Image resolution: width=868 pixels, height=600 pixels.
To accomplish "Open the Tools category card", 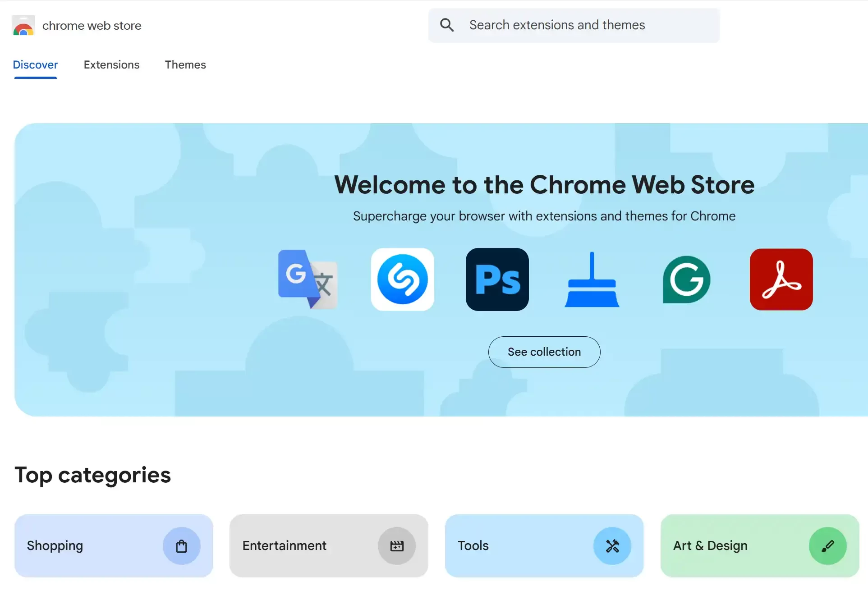I will 544,546.
